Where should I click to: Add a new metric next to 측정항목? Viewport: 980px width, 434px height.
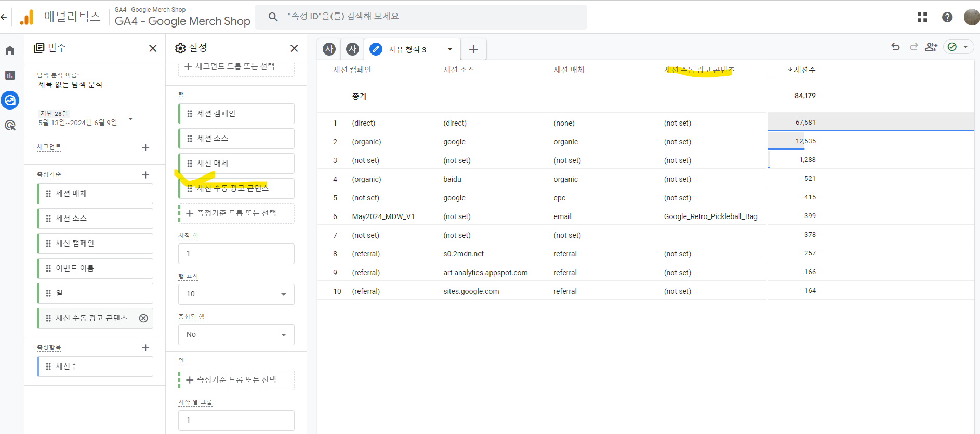[x=145, y=348]
